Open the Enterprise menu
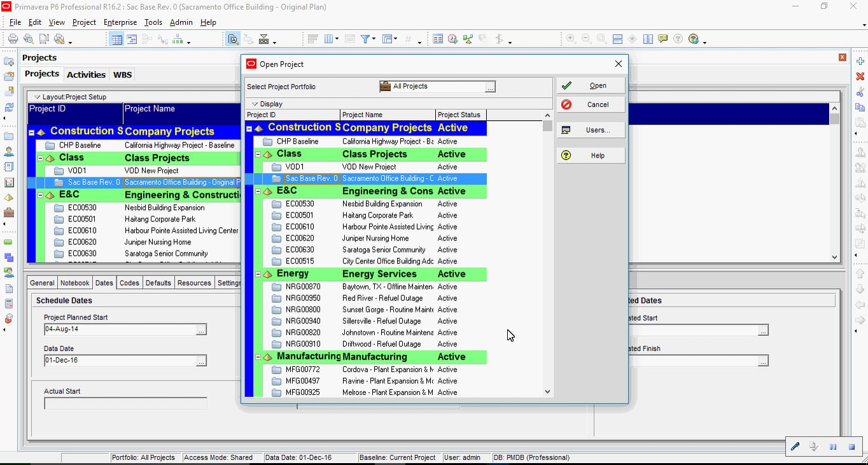868x465 pixels. (x=120, y=22)
